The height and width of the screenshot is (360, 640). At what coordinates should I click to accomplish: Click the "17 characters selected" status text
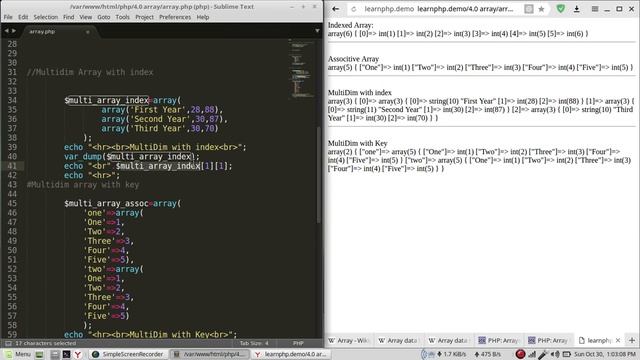click(x=45, y=343)
